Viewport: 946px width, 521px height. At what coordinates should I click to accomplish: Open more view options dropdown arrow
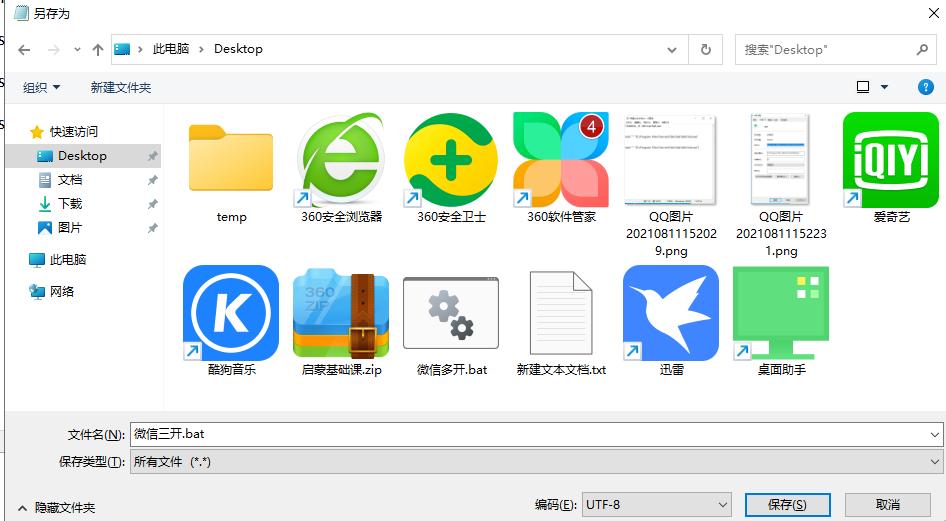click(884, 87)
